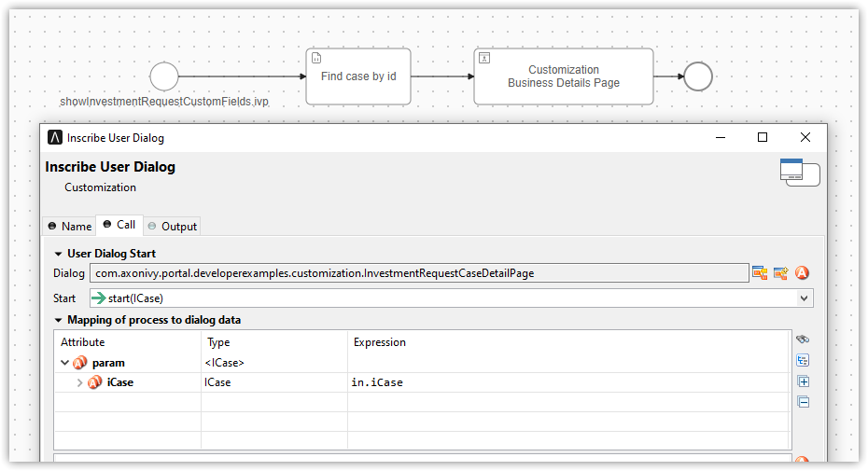Image resolution: width=868 pixels, height=471 pixels.
Task: Click the Inscribe User Dialog window icon
Action: point(55,137)
